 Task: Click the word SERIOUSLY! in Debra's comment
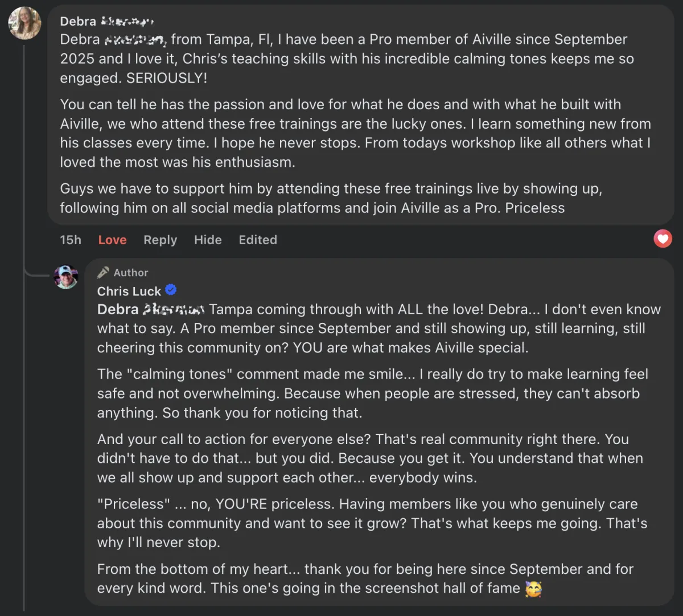[x=167, y=78]
